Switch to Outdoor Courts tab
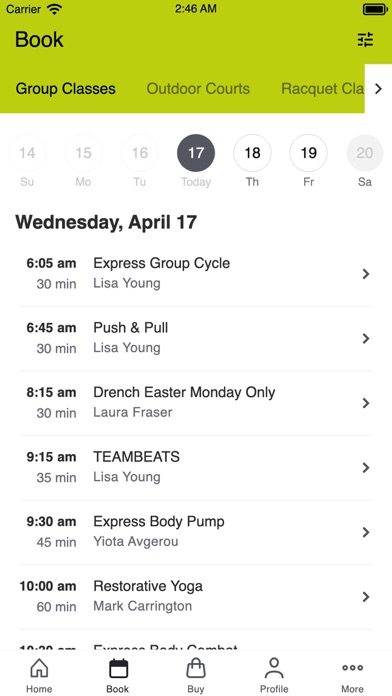This screenshot has height=696, width=392. [198, 89]
